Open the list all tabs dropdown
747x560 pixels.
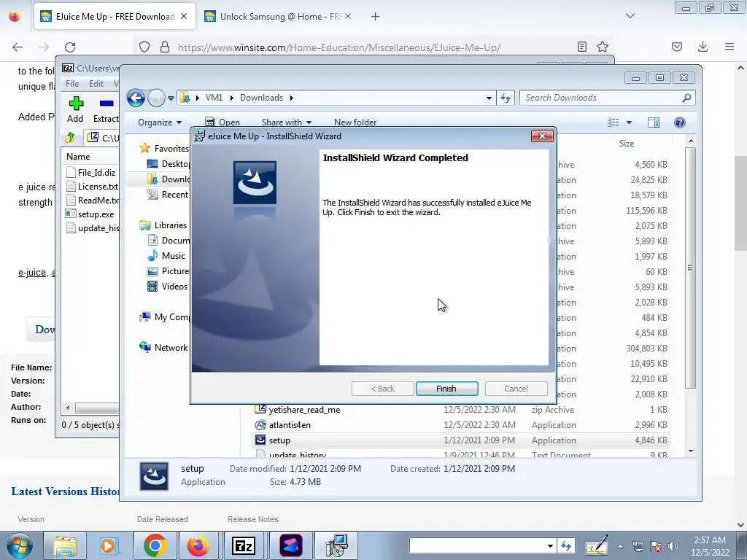[630, 16]
